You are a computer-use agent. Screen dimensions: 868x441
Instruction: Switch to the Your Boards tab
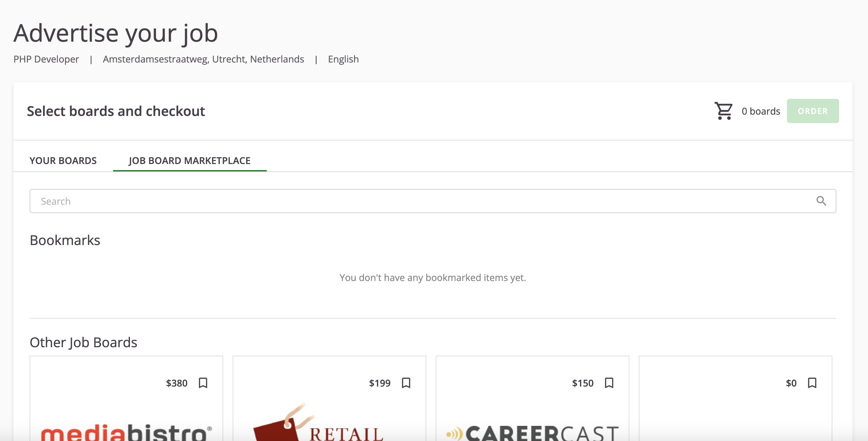(63, 161)
